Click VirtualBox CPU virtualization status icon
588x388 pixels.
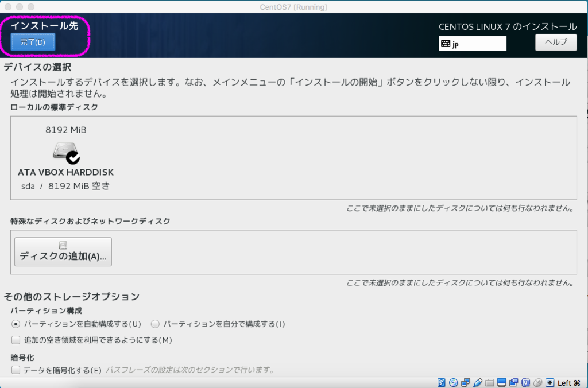(526, 383)
